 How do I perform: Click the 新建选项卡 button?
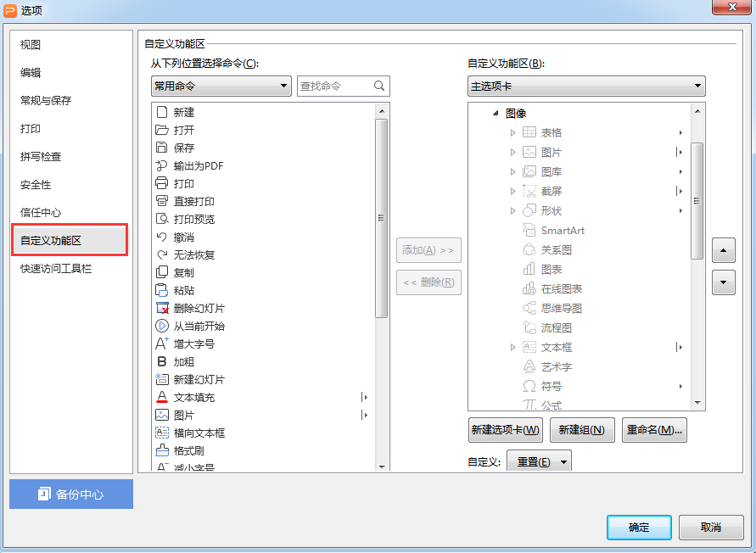[x=506, y=429]
